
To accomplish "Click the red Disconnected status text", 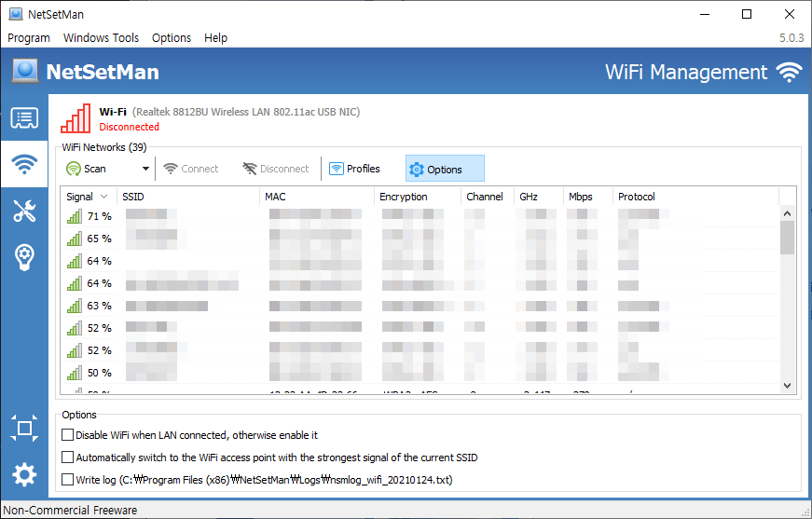I will pyautogui.click(x=129, y=127).
